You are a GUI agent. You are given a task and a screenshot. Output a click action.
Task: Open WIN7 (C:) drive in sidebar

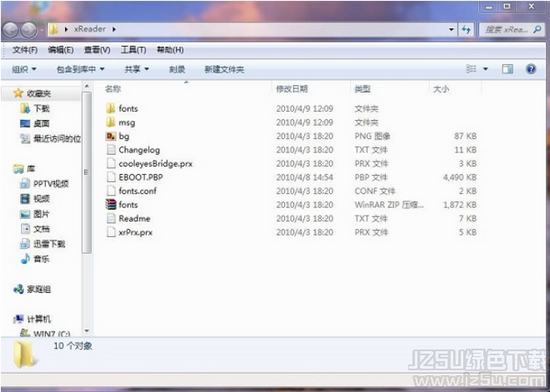[x=45, y=333]
